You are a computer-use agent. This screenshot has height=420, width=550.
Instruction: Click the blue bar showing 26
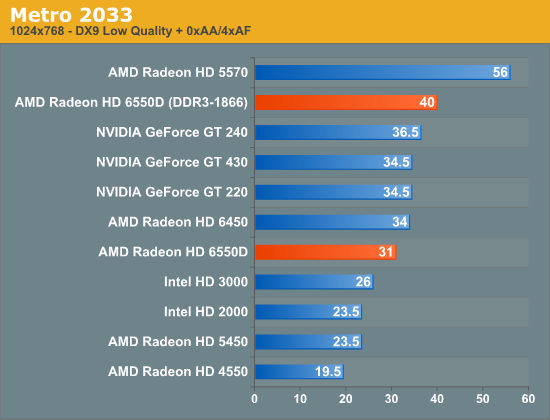click(314, 282)
